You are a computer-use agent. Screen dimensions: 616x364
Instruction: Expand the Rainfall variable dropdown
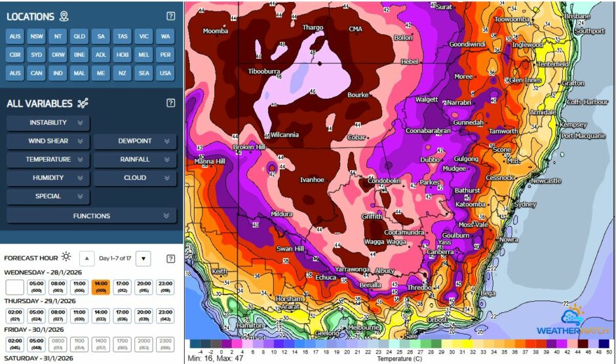(x=134, y=159)
